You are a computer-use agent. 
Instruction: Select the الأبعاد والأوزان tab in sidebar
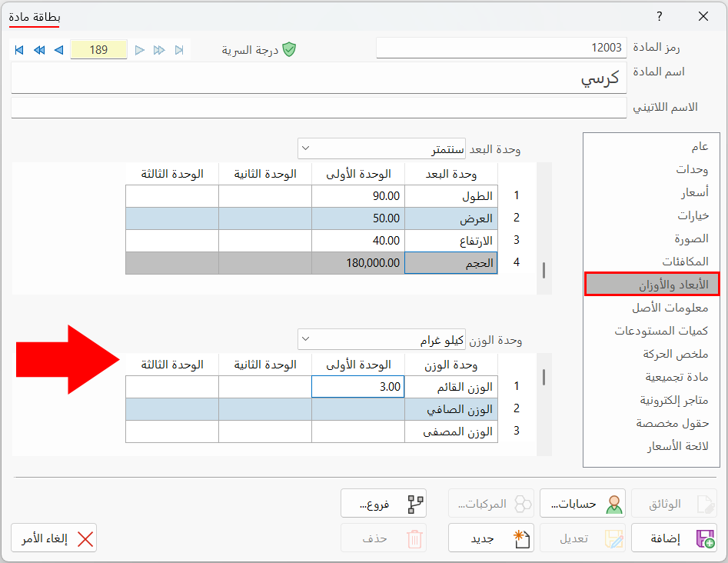[652, 285]
